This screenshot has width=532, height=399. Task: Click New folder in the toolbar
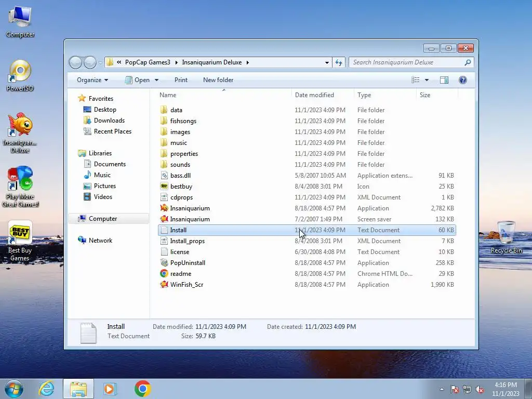click(x=218, y=80)
